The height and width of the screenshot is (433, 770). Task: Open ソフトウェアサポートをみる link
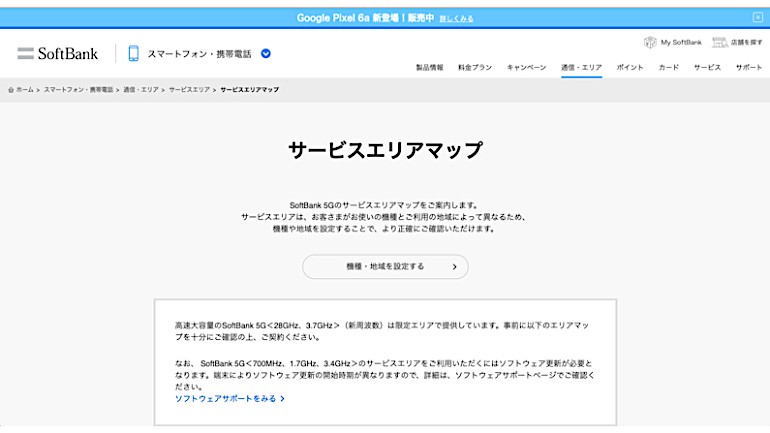[229, 398]
